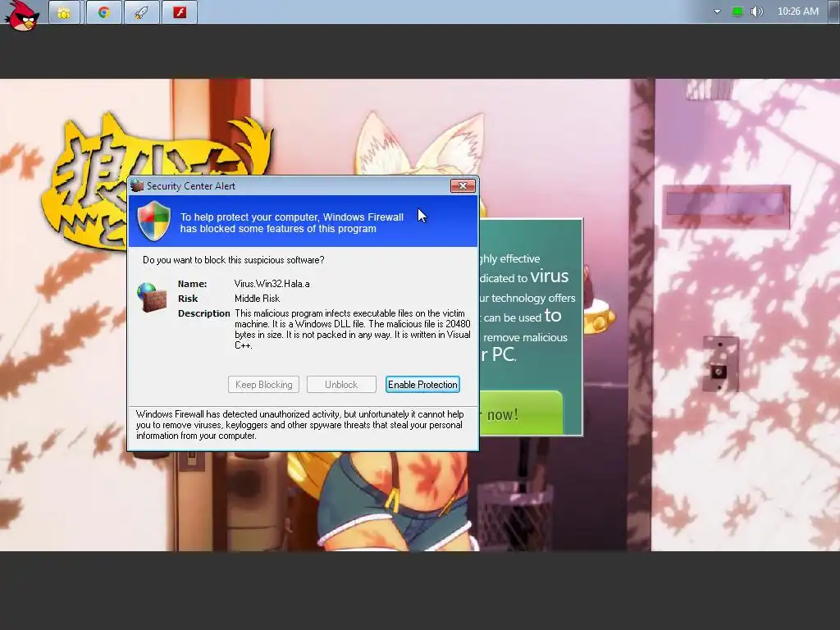
Task: Open the Flash Player taskbar icon
Action: tap(180, 11)
